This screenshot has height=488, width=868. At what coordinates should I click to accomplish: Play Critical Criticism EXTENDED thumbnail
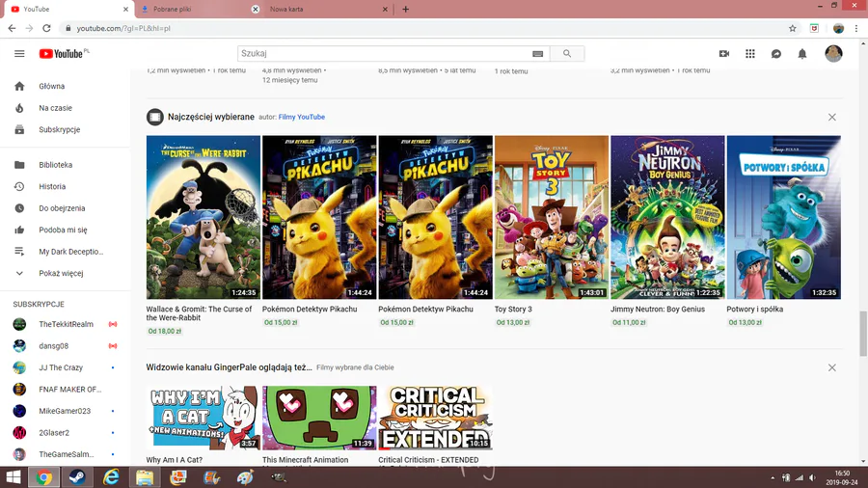pos(435,418)
